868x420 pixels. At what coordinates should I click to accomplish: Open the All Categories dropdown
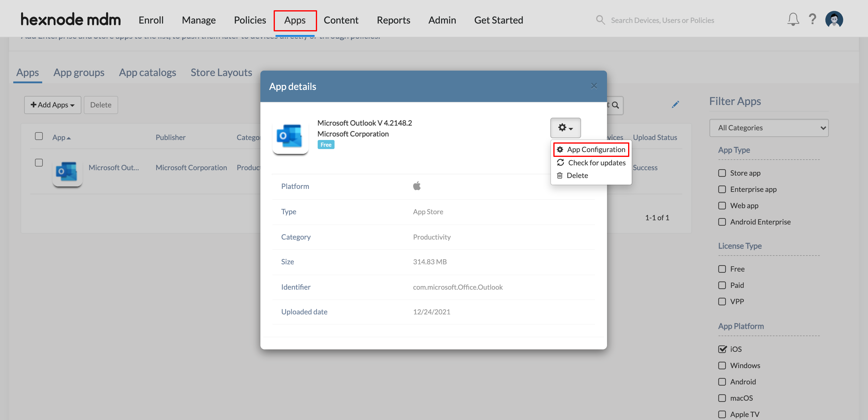click(769, 128)
